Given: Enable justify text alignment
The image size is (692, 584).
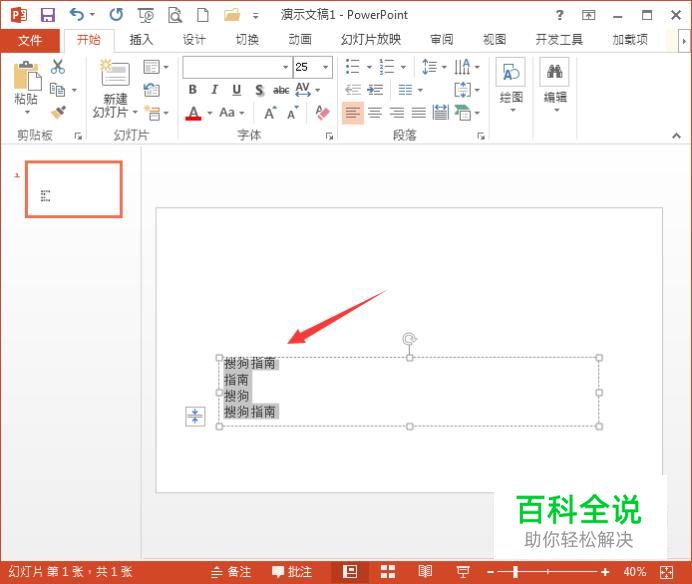Looking at the screenshot, I should tap(418, 113).
